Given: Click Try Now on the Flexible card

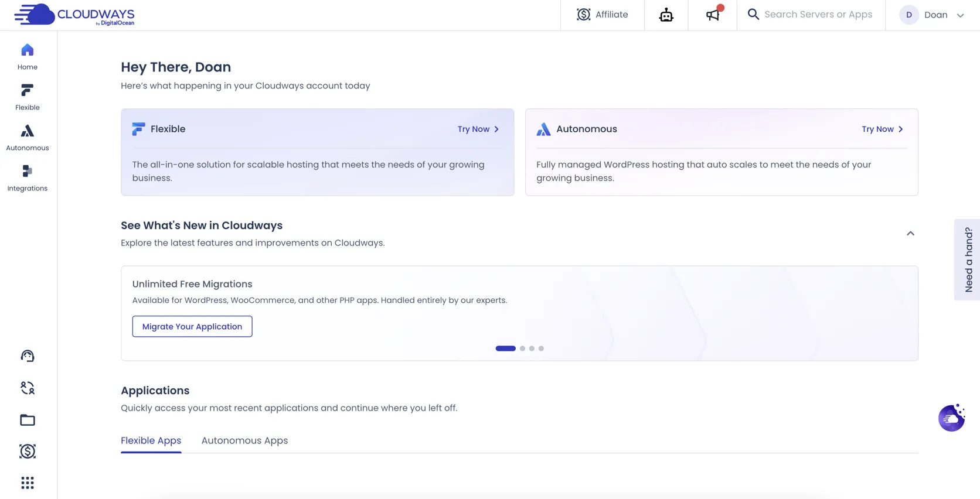Looking at the screenshot, I should (478, 129).
